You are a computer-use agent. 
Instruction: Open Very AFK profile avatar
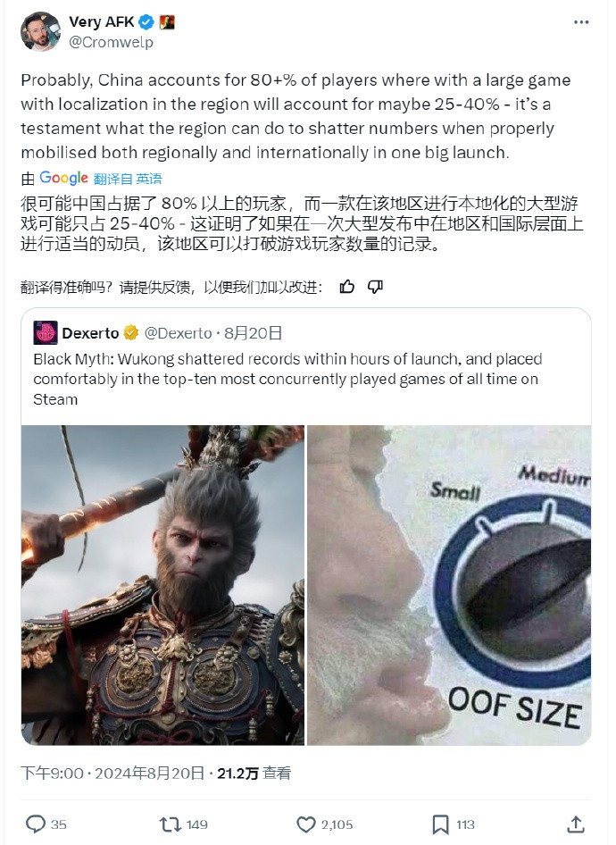[40, 31]
